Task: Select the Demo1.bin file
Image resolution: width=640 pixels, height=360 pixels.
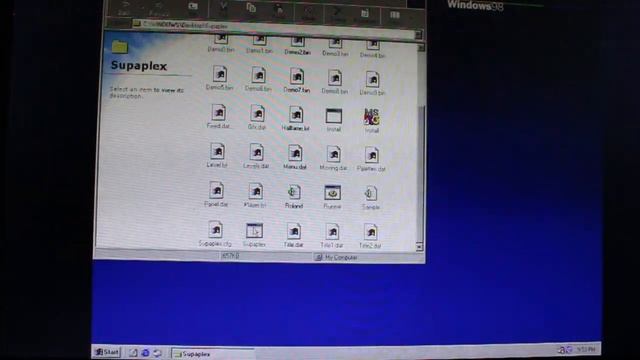Action: click(259, 44)
